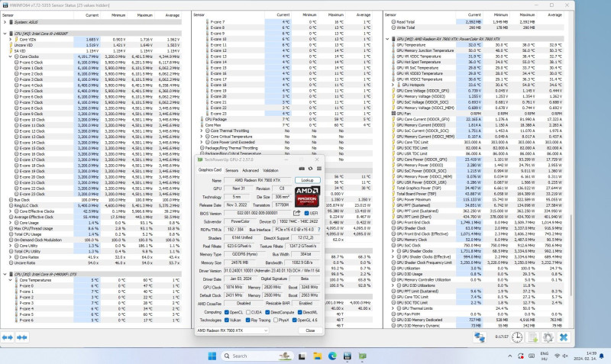Click the Bus Interface question mark icon
611x364 pixels.
point(319,230)
